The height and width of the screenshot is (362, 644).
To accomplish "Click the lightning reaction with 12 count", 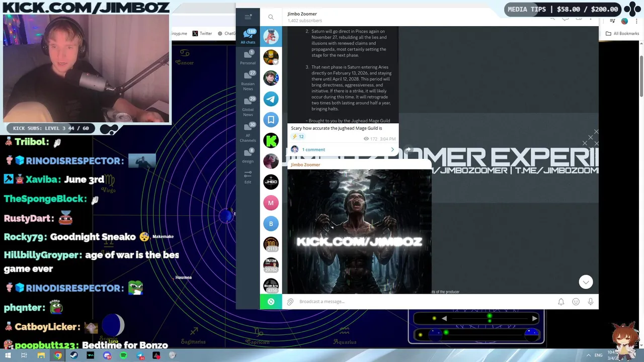I will point(298,137).
